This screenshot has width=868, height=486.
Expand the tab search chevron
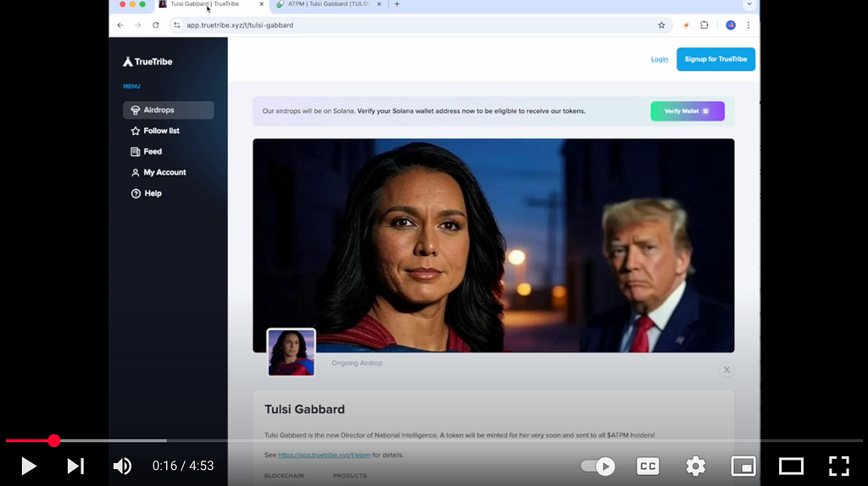point(749,4)
